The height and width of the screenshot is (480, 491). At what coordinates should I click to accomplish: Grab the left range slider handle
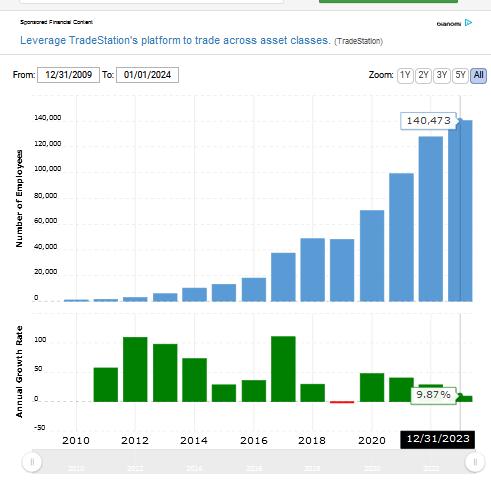[x=32, y=462]
